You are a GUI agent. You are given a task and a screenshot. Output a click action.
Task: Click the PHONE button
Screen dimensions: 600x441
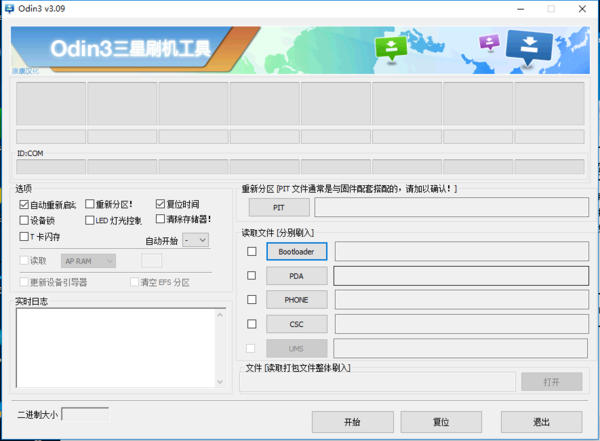tap(297, 300)
